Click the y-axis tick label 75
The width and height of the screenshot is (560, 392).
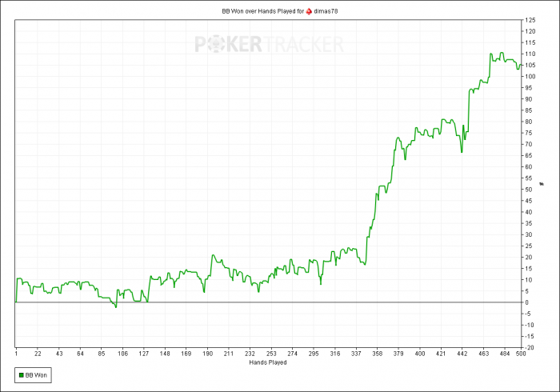click(529, 133)
